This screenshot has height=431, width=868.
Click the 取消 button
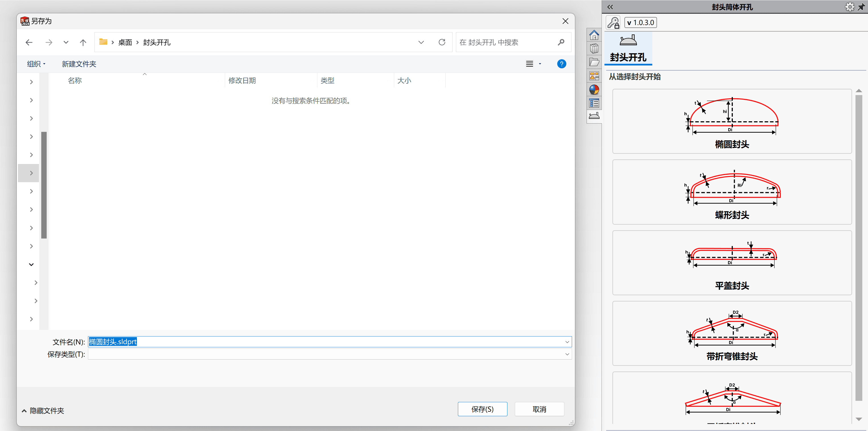coord(539,409)
